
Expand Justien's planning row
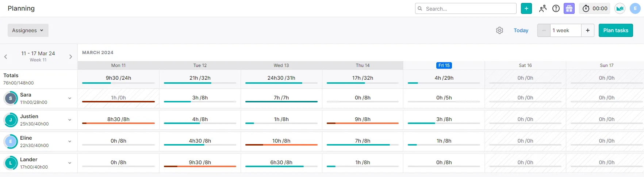tap(70, 120)
